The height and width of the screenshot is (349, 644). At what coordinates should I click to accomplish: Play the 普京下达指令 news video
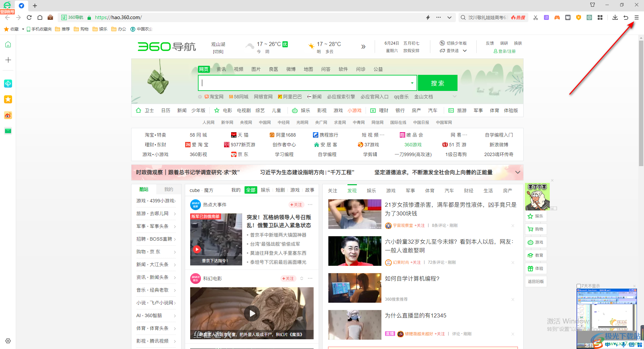tap(197, 249)
